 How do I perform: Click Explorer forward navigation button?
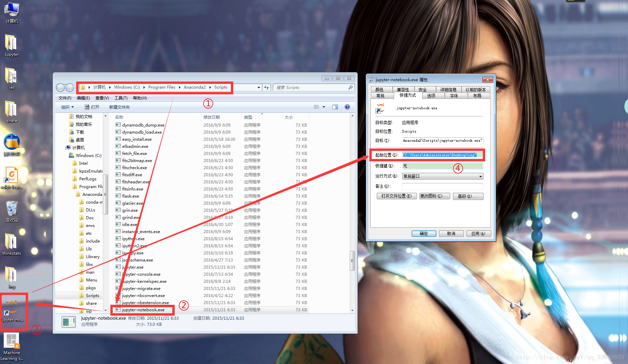point(70,88)
